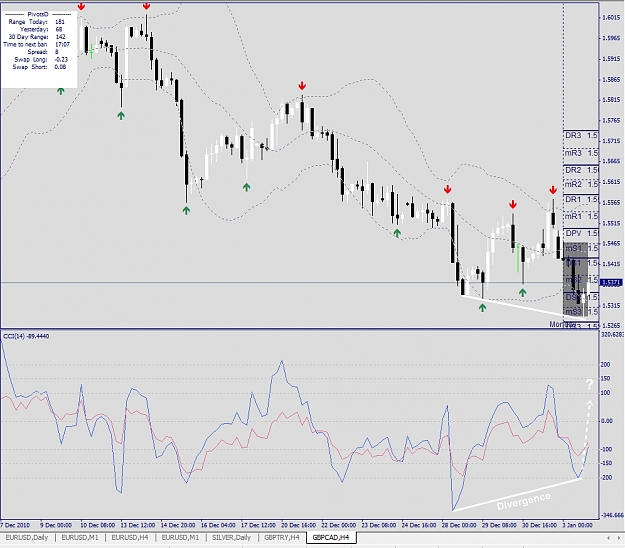Switch to the SILVER,Daily chart tab
This screenshot has height=548, width=625.
click(x=231, y=538)
